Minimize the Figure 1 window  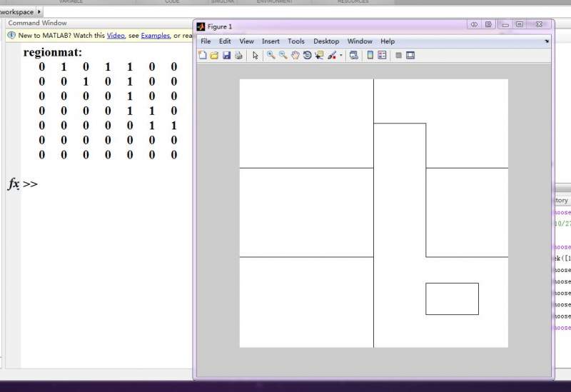pyautogui.click(x=505, y=24)
